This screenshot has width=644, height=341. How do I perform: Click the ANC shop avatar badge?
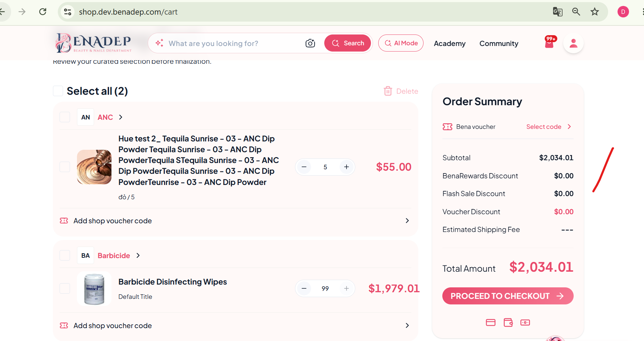tap(86, 117)
